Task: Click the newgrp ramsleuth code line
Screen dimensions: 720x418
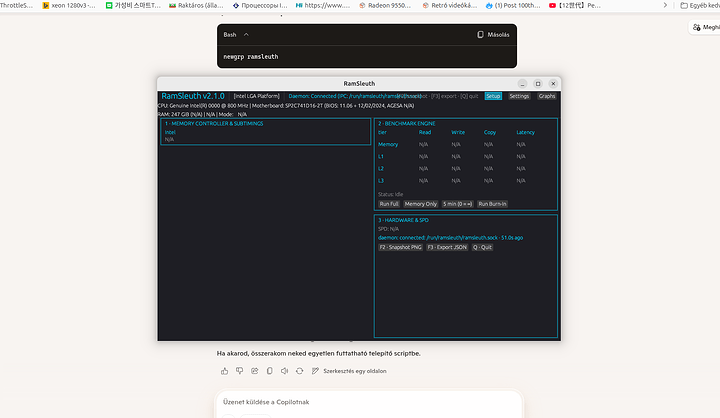Action: 251,56
